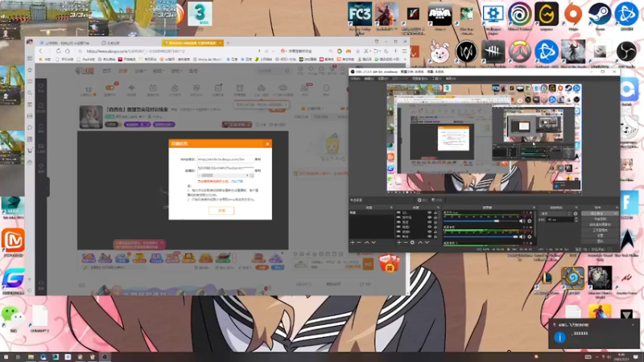
Task: Open Help menu in OBS menu bar
Action: [451, 78]
